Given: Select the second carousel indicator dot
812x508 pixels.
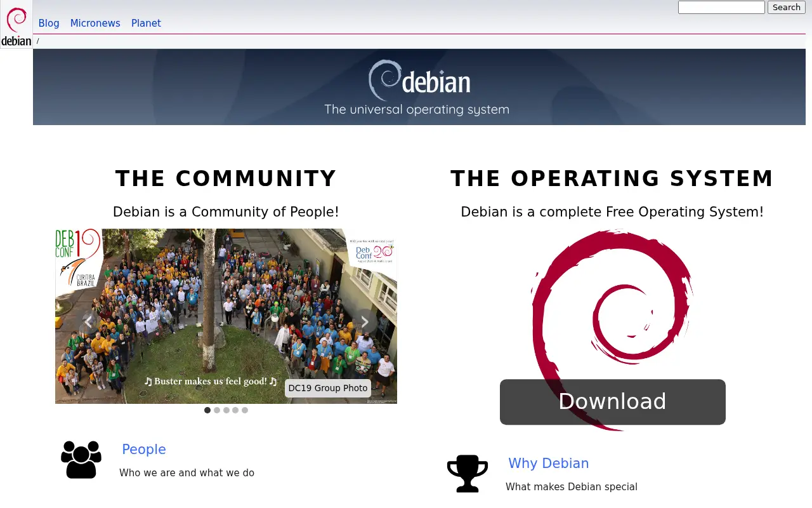Looking at the screenshot, I should click(217, 410).
